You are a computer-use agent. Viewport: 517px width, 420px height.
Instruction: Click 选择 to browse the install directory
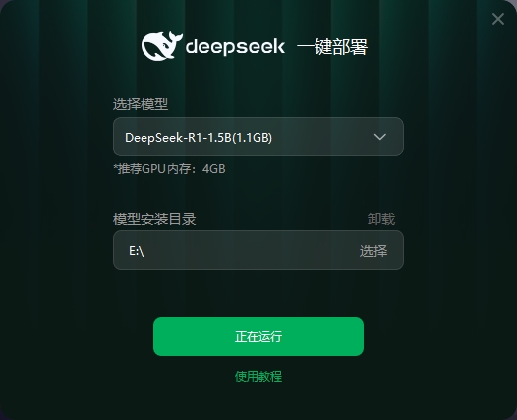373,251
